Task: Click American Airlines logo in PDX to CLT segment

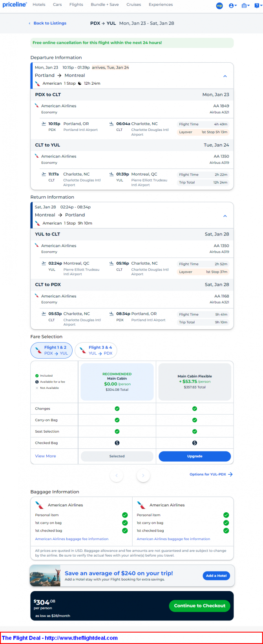Action: pyautogui.click(x=37, y=106)
